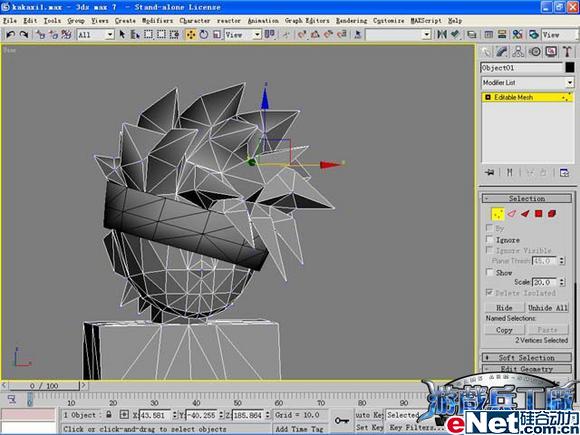Switch to Element sub-object level
Viewport: 580px width, 435px height.
click(x=552, y=213)
